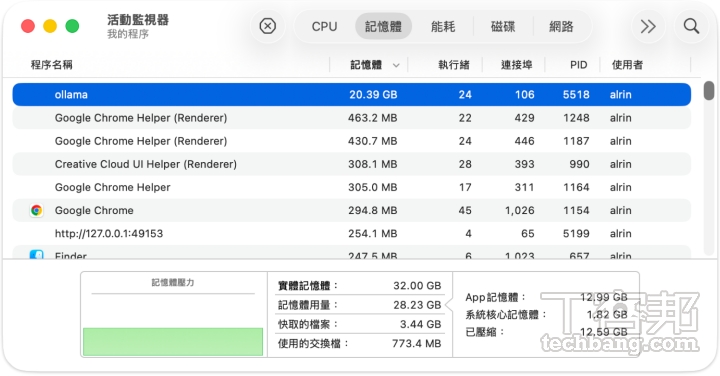Click PID 1187 cell
This screenshot has height=376, width=720.
576,141
